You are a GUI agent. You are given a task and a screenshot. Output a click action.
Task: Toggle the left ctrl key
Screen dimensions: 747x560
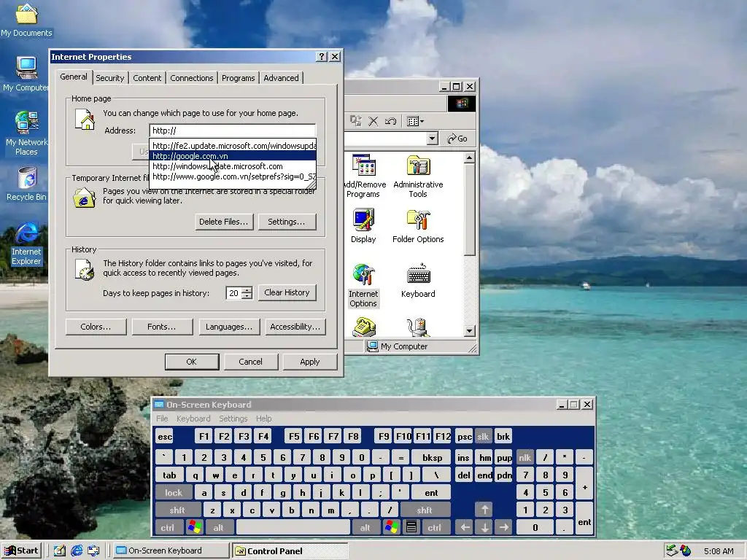click(168, 527)
